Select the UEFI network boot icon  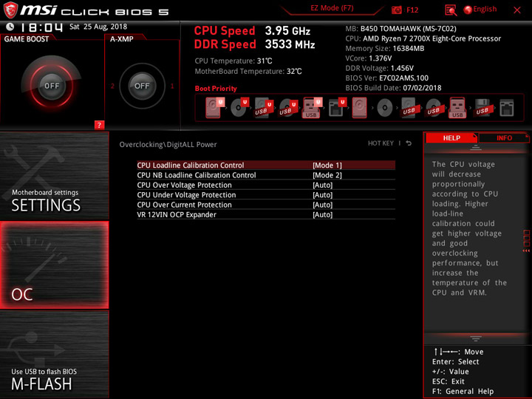(337, 108)
